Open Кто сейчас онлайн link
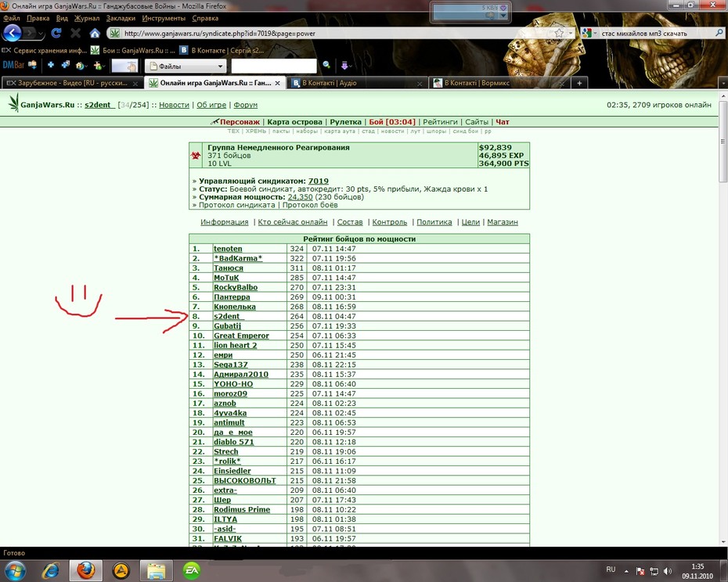The image size is (728, 582). (293, 222)
